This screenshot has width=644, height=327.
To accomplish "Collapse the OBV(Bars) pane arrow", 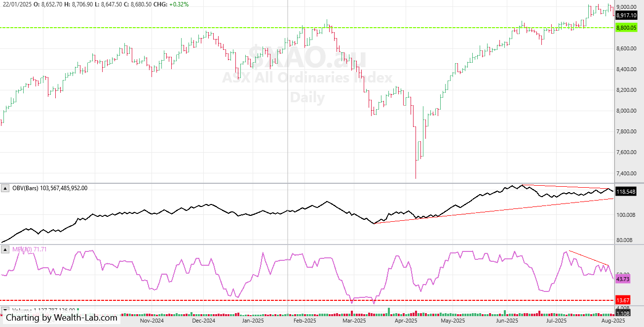I will pos(6,188).
